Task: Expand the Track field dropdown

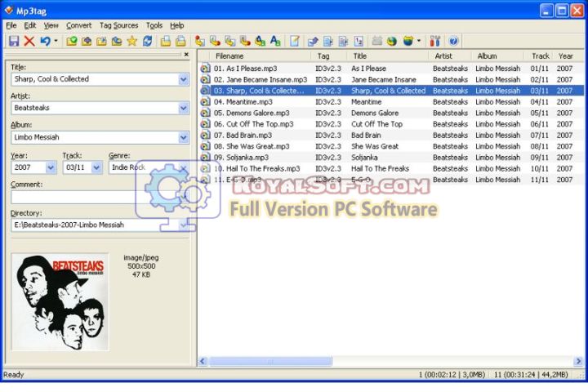Action: point(96,167)
